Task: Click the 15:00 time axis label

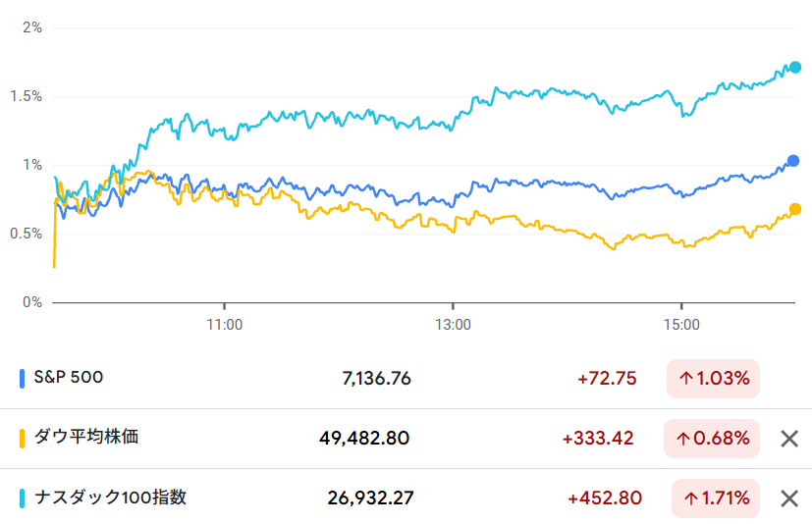Action: click(x=681, y=323)
